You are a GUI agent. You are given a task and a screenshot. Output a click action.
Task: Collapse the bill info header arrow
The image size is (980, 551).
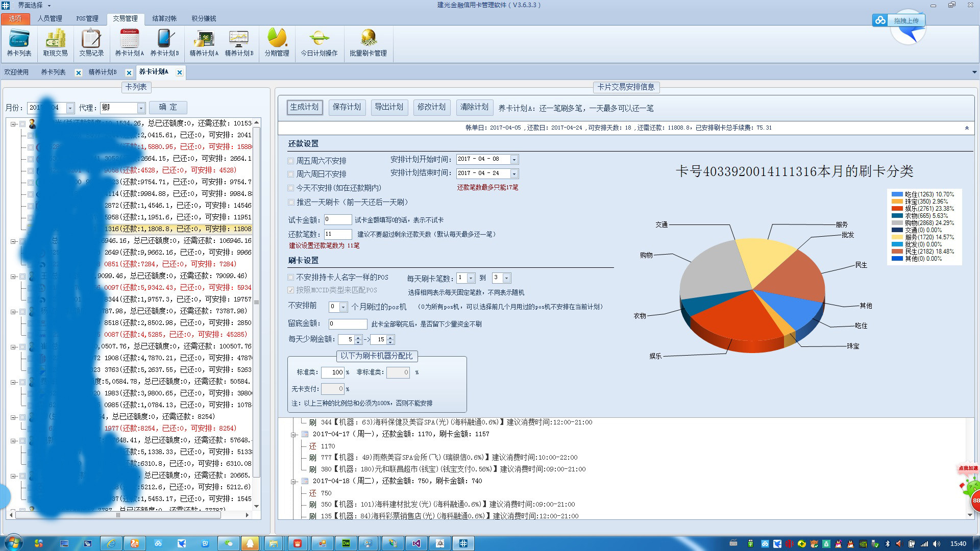(x=966, y=128)
